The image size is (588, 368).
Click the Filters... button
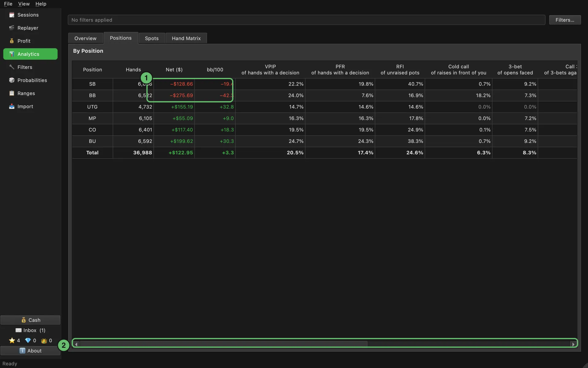tap(565, 20)
